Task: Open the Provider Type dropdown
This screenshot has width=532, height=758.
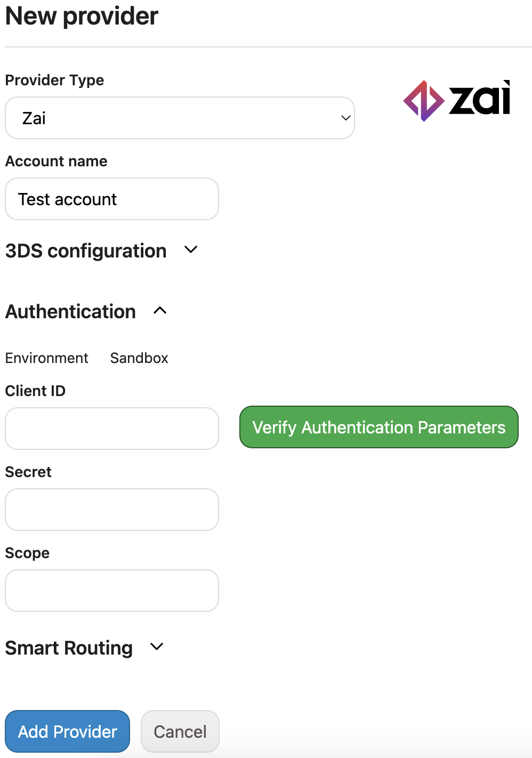Action: click(x=180, y=118)
